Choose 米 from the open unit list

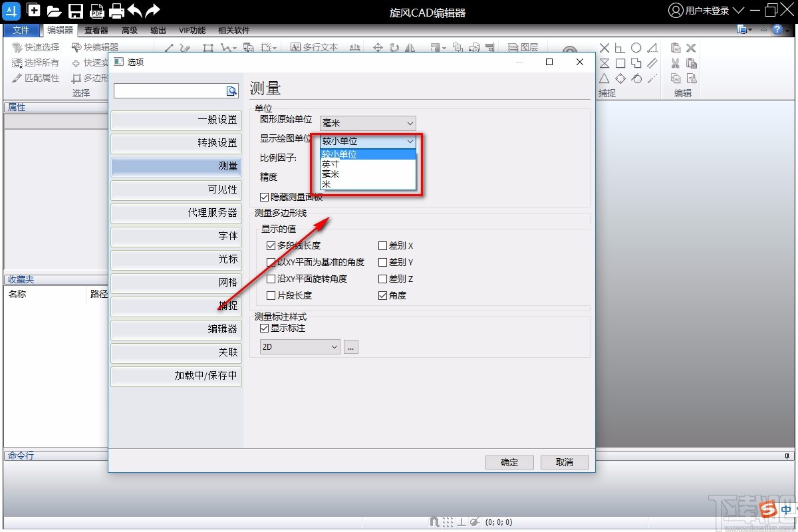368,184
